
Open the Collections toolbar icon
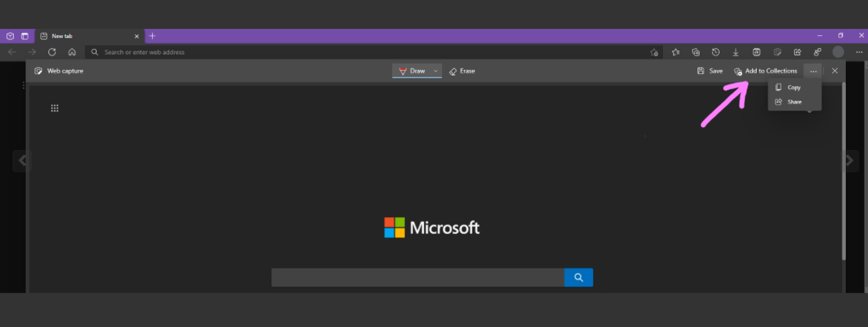coord(696,52)
